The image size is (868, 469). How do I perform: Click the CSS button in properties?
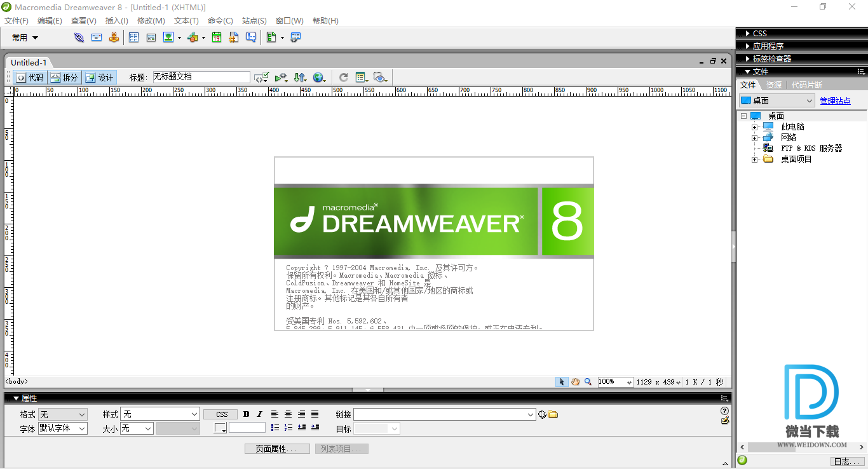click(222, 414)
